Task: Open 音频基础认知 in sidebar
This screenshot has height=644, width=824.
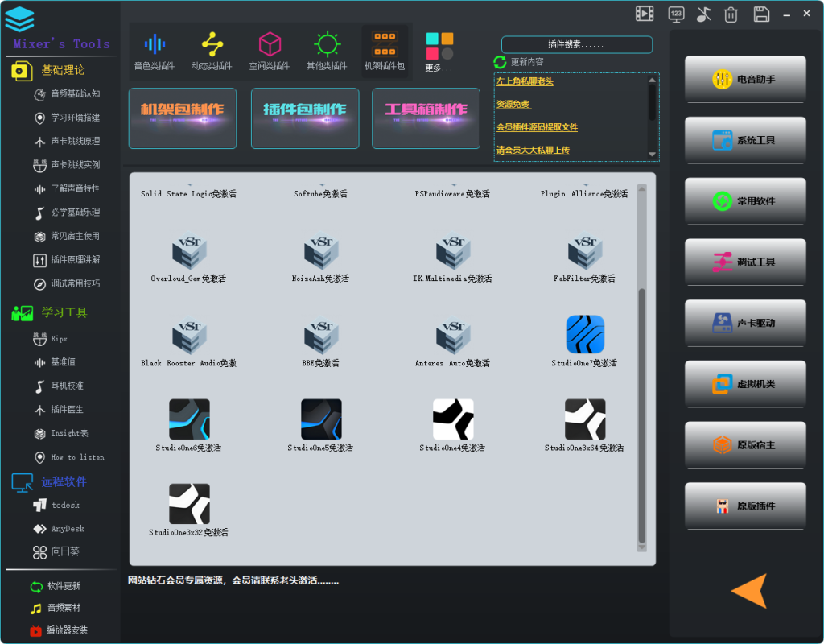Action: (67, 94)
